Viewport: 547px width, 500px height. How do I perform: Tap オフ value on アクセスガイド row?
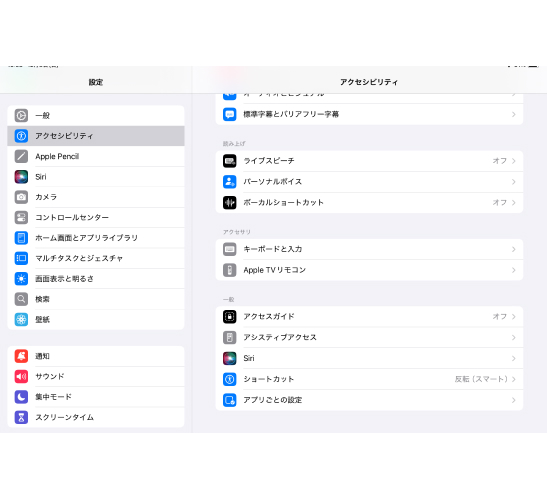click(x=500, y=316)
